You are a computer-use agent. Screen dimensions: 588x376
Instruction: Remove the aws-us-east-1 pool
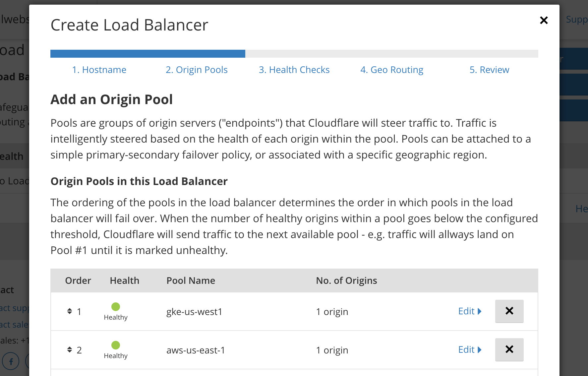[x=509, y=349]
